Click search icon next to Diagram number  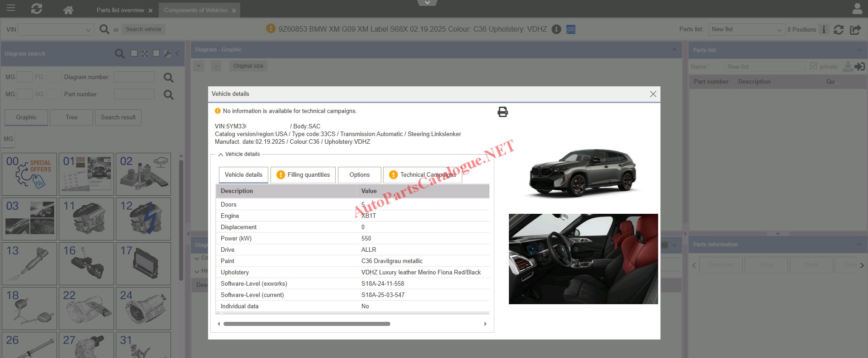coord(168,77)
